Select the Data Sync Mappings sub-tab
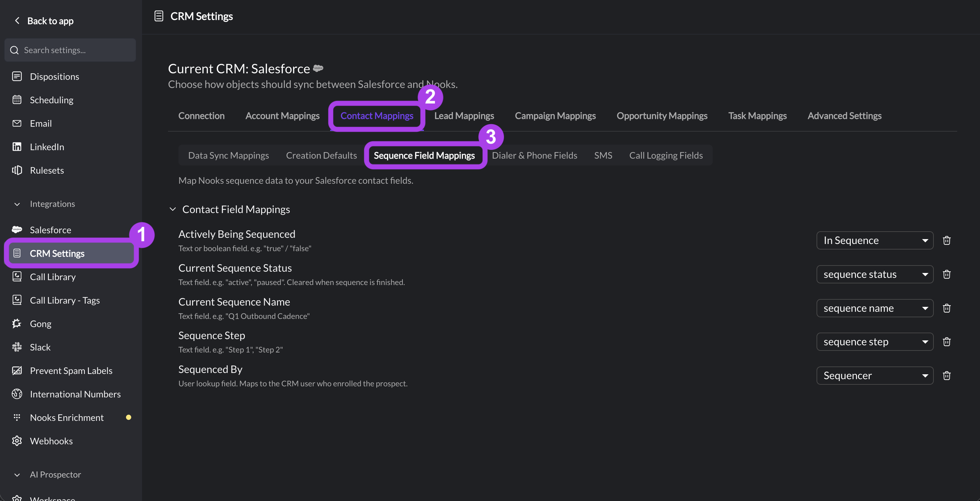Screen dimensions: 980x501 click(x=228, y=155)
